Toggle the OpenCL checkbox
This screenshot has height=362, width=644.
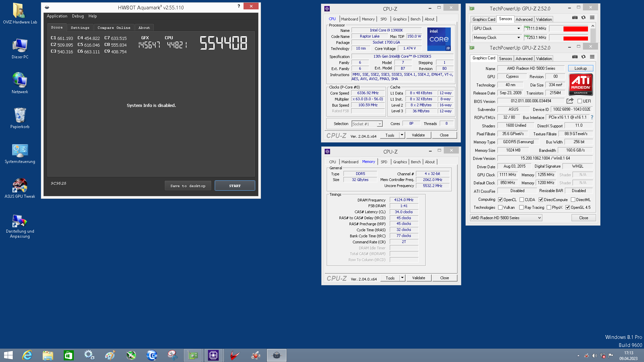[500, 199]
